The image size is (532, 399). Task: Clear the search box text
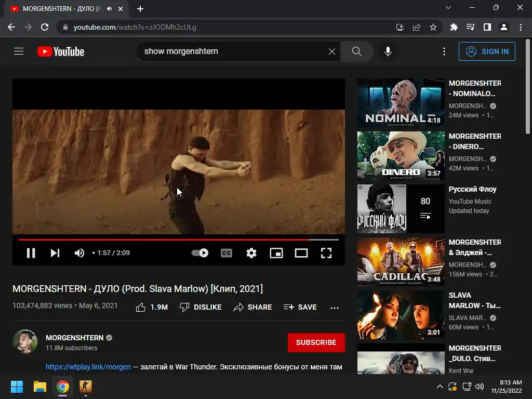(x=332, y=51)
